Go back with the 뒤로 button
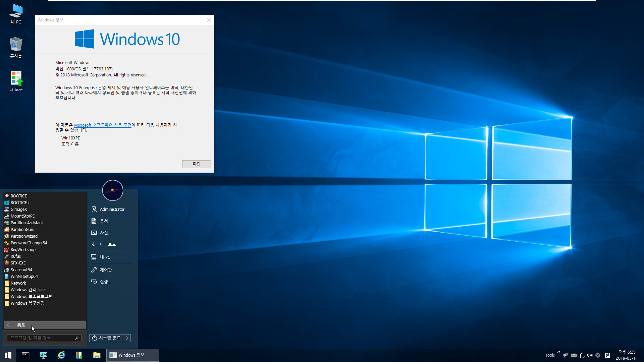The height and width of the screenshot is (362, 644). (45, 325)
